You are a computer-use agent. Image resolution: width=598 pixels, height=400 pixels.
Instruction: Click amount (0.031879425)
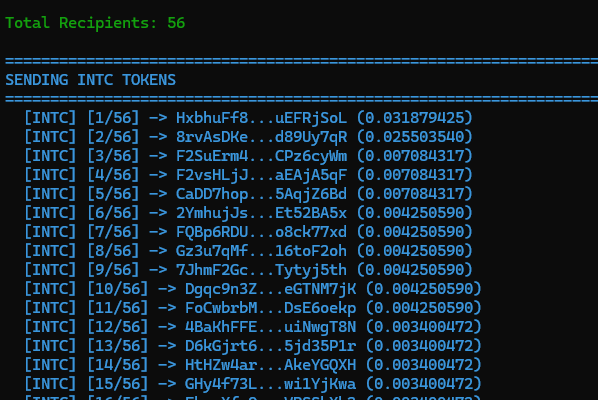pyautogui.click(x=415, y=118)
